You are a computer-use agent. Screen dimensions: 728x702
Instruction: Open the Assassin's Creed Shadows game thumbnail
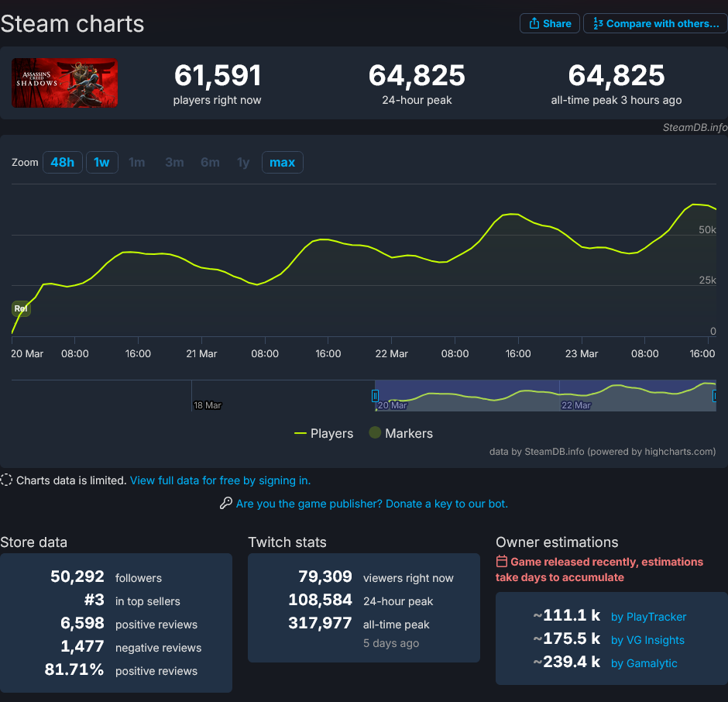pos(64,83)
